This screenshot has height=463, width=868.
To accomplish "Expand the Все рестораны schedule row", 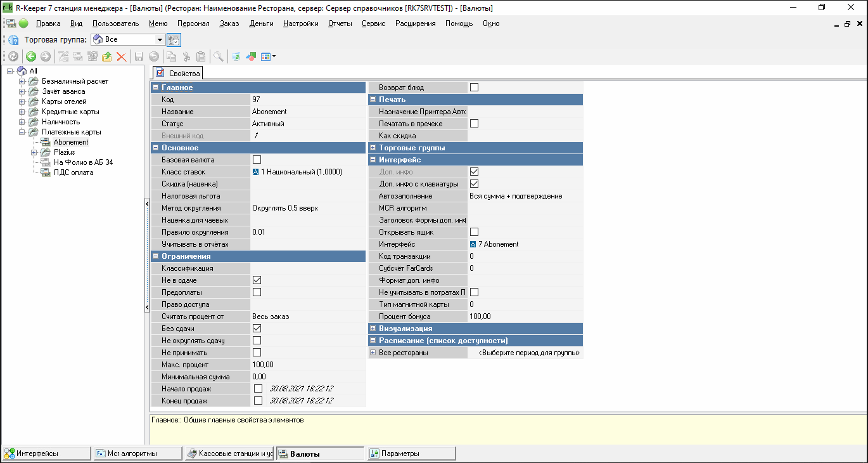I will pos(373,353).
